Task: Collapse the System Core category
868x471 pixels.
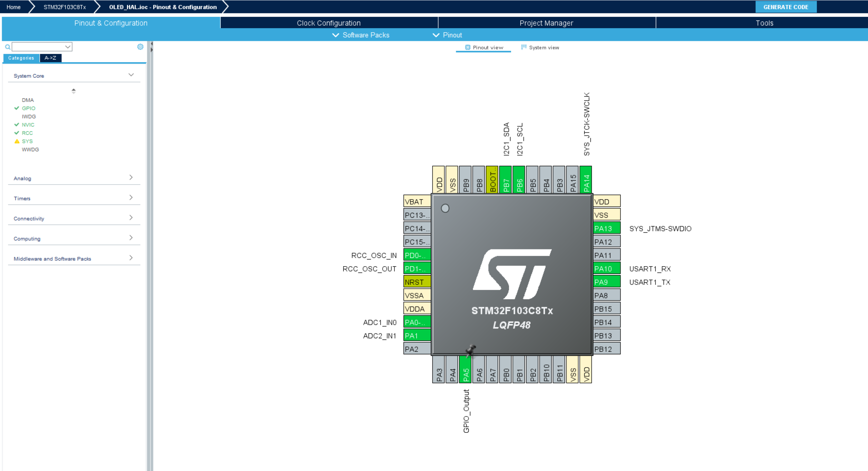Action: click(131, 75)
